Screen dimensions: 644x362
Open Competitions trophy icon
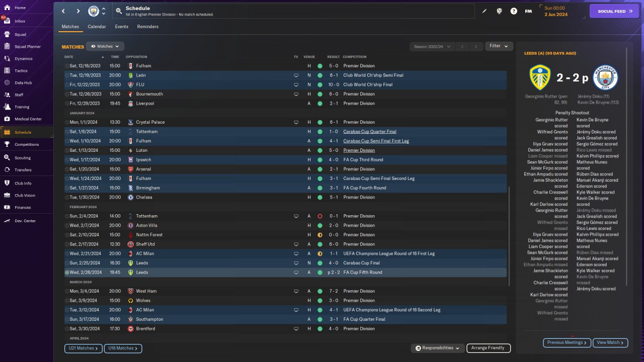pyautogui.click(x=8, y=144)
